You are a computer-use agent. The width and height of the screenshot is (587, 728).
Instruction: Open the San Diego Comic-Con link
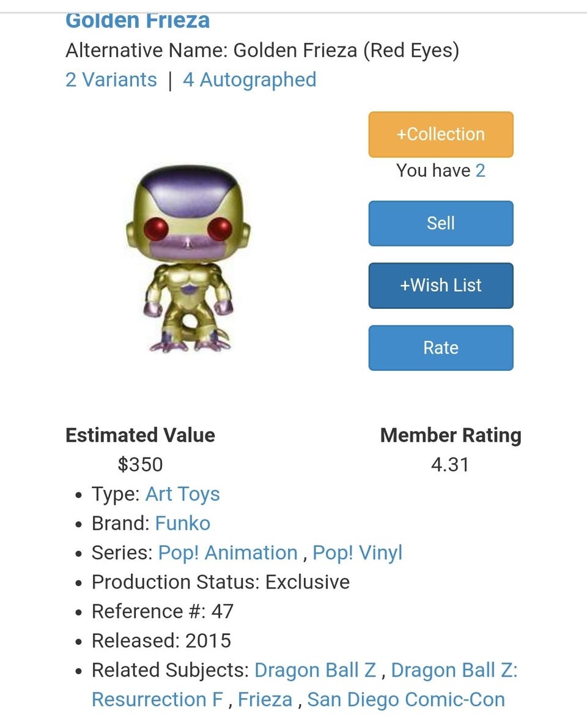tap(406, 699)
